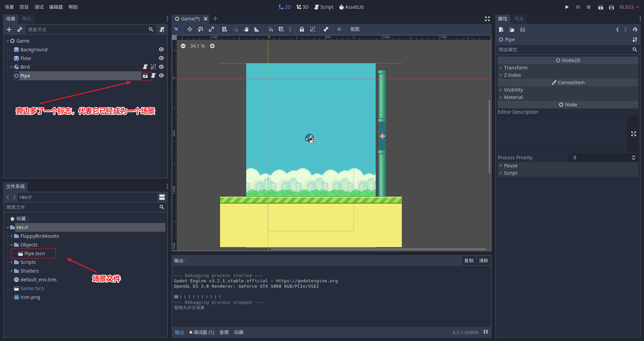644x341 pixels.
Task: Expand the Pause section
Action: coord(568,166)
